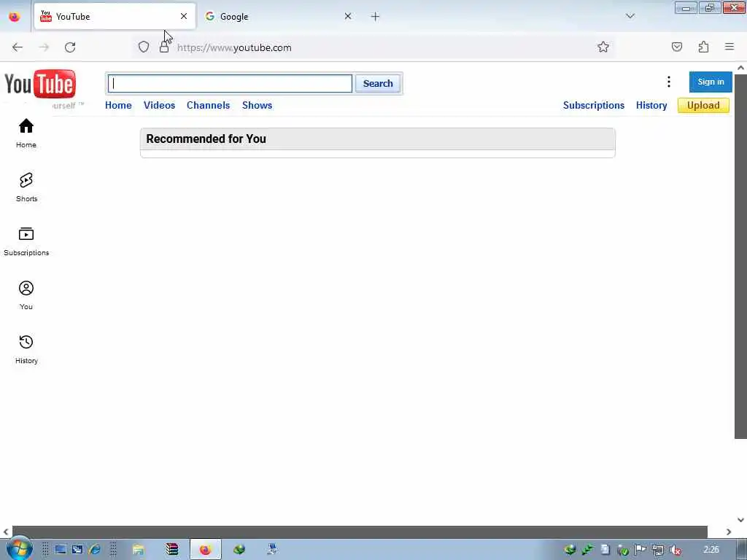Open History in the left sidebar

(x=26, y=349)
